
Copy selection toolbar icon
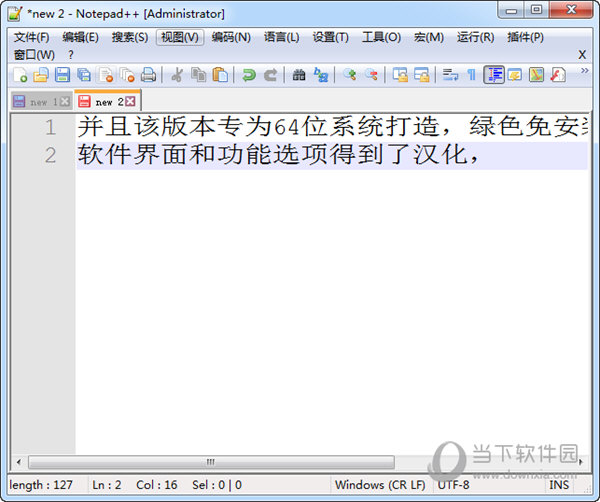coord(198,75)
